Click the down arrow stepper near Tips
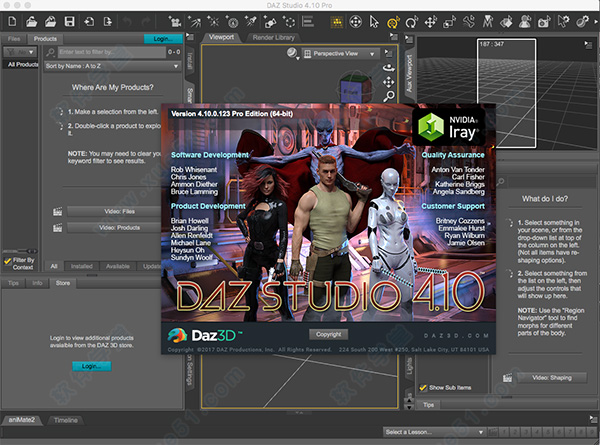The width and height of the screenshot is (600, 445). [x=409, y=407]
